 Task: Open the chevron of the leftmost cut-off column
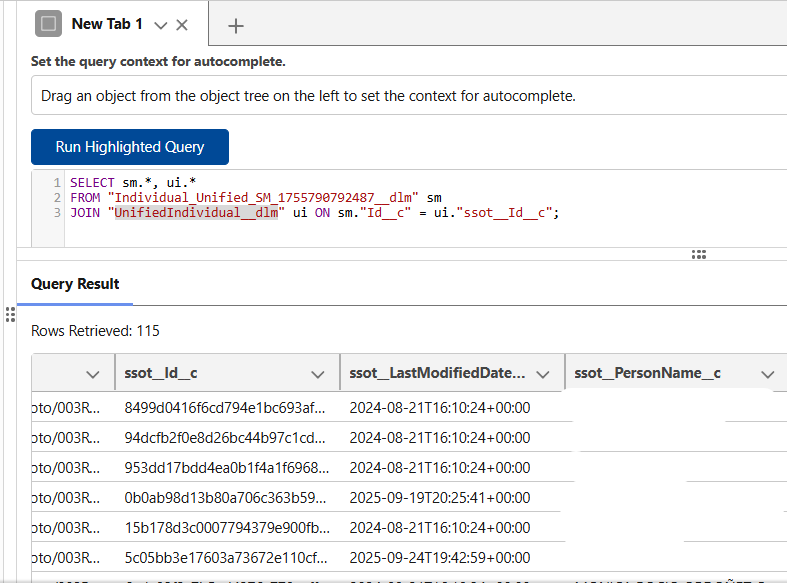click(93, 374)
